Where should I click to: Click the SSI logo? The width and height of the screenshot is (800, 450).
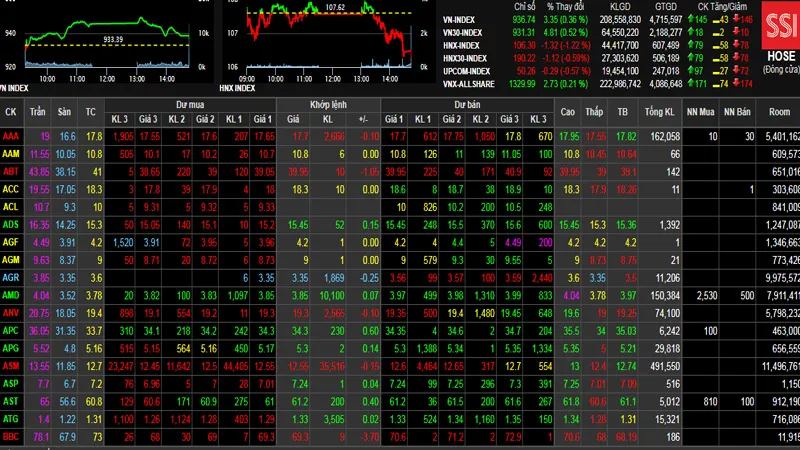click(x=781, y=25)
